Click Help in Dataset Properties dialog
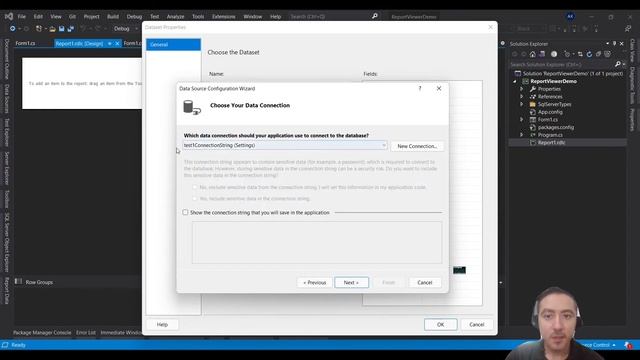Image resolution: width=640 pixels, height=360 pixels. [x=162, y=324]
